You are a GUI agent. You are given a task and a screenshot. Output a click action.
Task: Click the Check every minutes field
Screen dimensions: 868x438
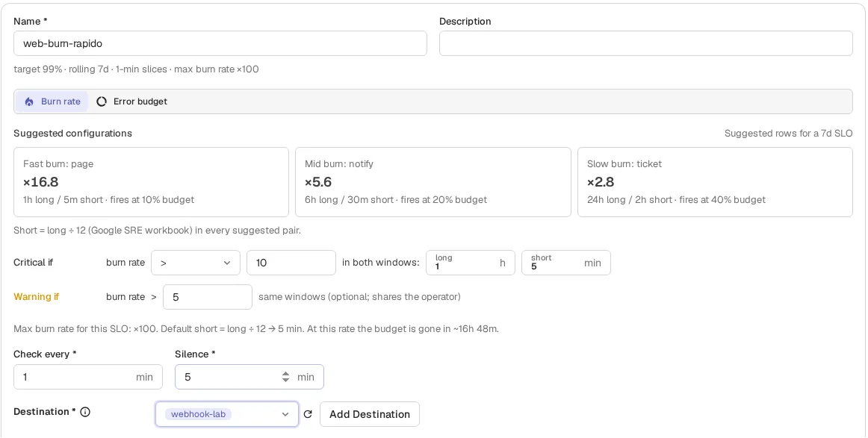[88, 377]
